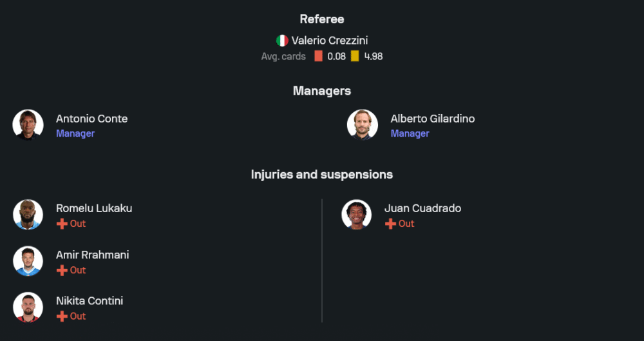The width and height of the screenshot is (644, 341).
Task: Select Juan Cuadrado's player avatar
Action: point(357,214)
